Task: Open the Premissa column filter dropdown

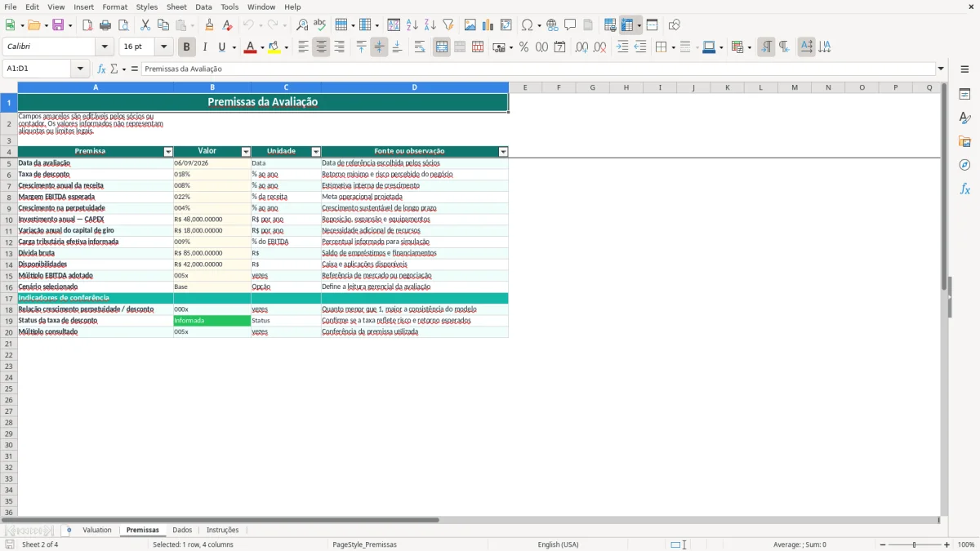Action: click(168, 152)
